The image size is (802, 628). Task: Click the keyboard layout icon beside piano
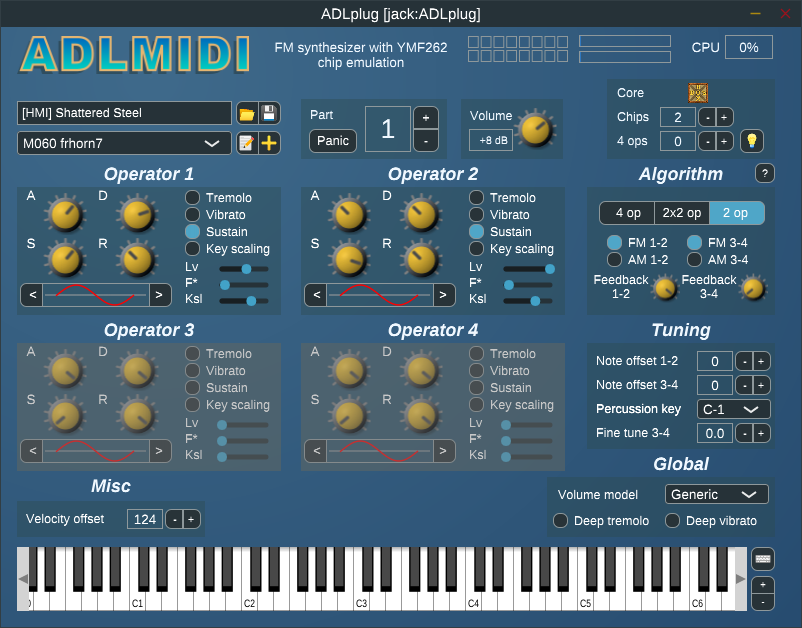(763, 559)
